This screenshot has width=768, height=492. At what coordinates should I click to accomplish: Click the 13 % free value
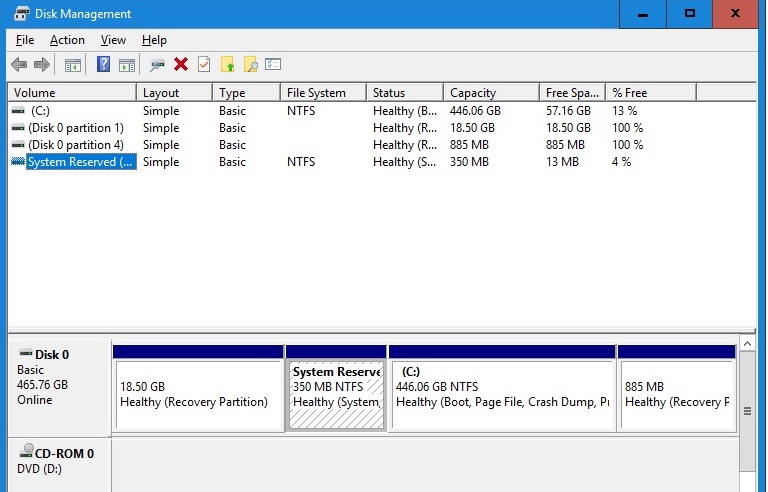coord(624,111)
